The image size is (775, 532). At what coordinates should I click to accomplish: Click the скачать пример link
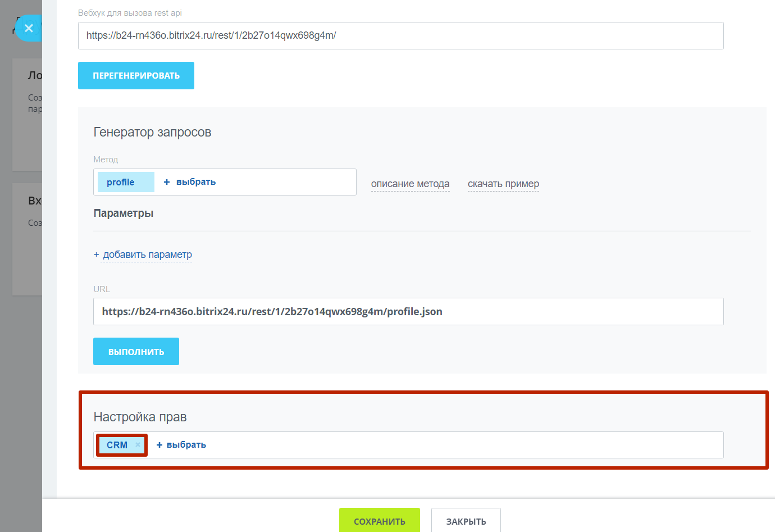503,184
